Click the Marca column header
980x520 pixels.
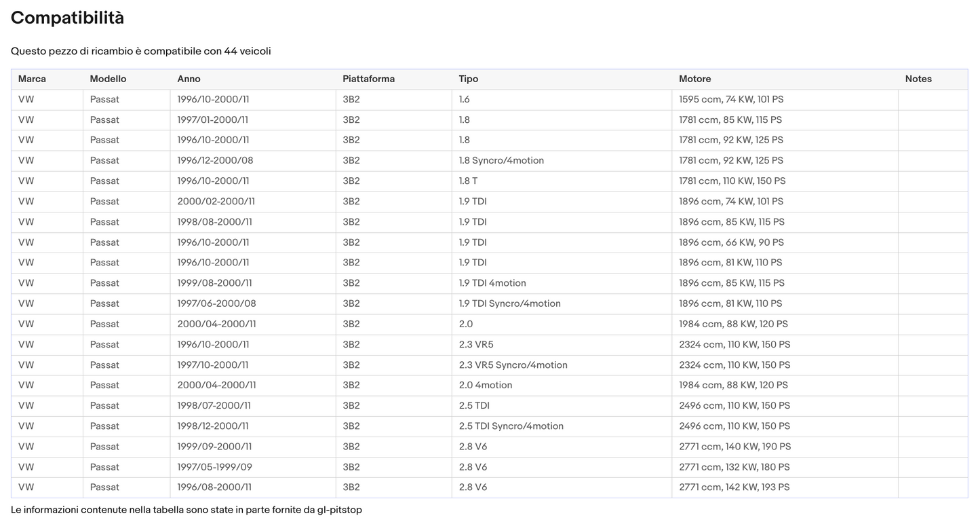32,79
